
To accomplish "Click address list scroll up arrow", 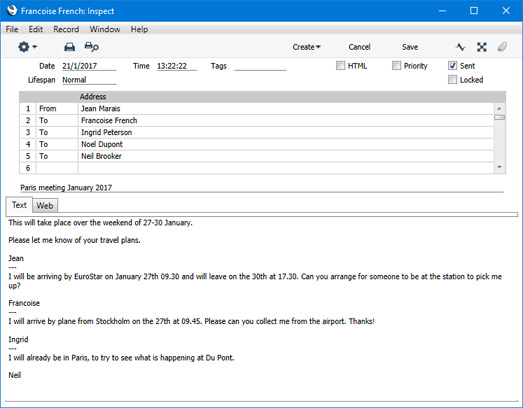I will (x=499, y=108).
